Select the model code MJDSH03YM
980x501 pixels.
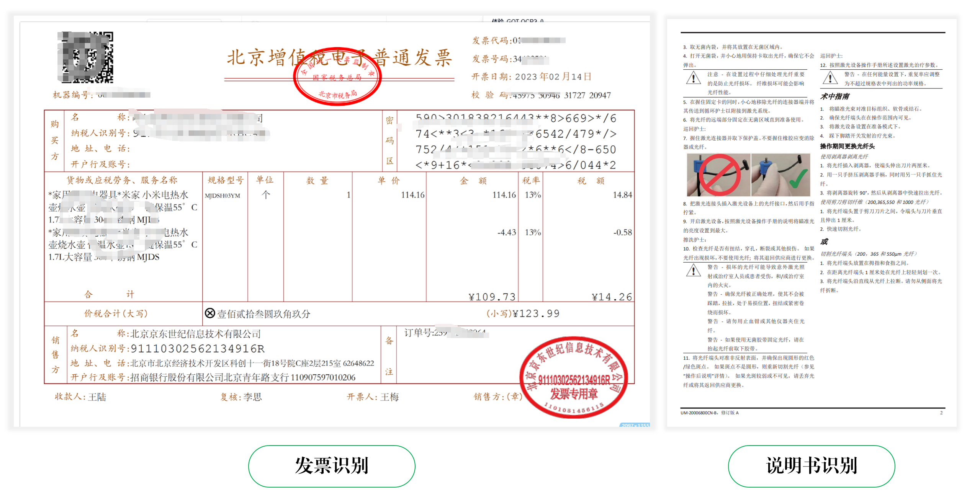(222, 196)
